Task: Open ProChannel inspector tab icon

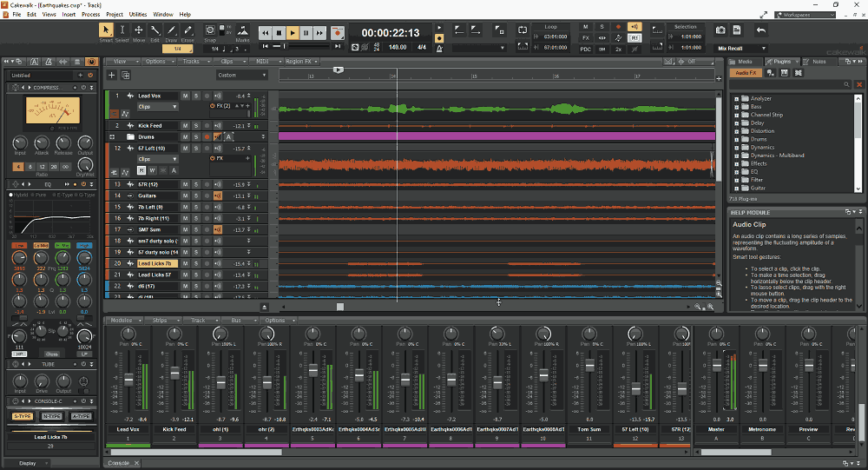Action: 91,62
